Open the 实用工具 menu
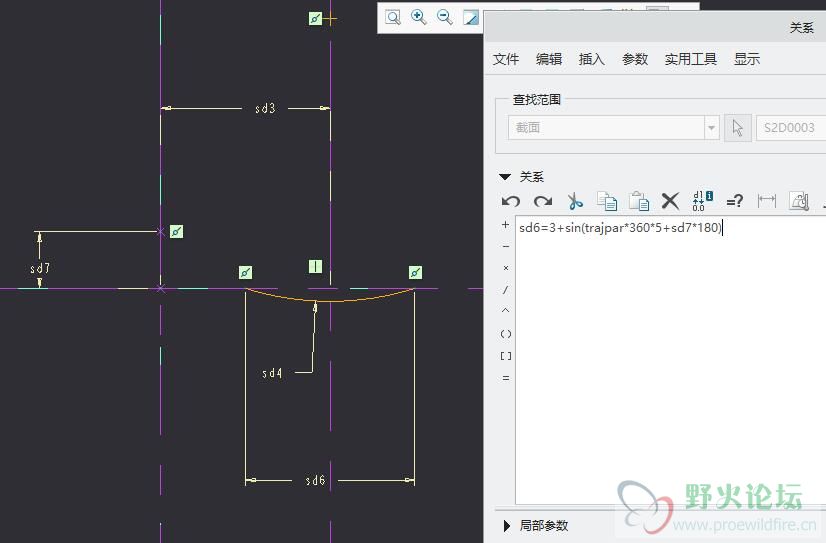Screen dimensions: 826x543 point(690,59)
